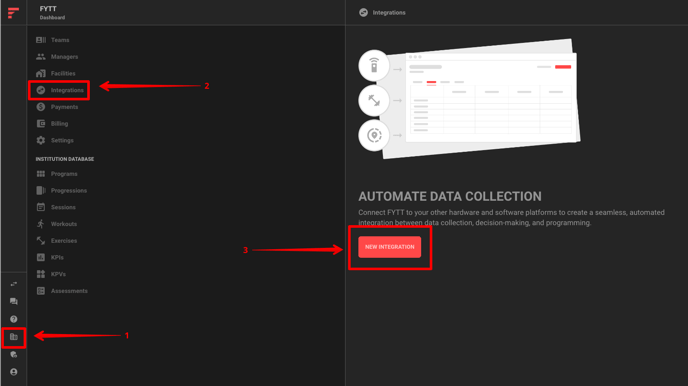The image size is (688, 386).
Task: Click the Facilities building icon
Action: pyautogui.click(x=41, y=73)
